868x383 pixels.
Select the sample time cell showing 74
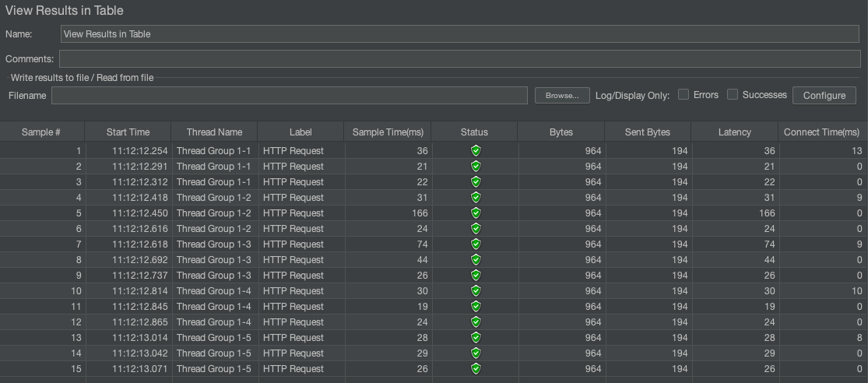[x=388, y=244]
